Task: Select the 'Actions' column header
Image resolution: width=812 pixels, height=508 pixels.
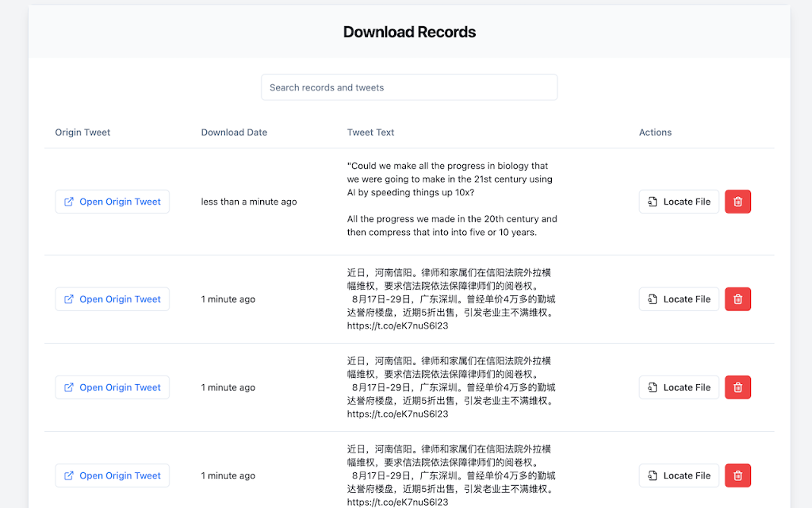Action: pos(655,133)
